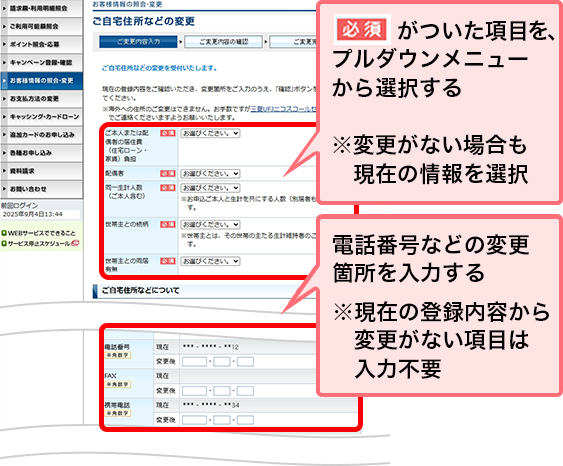
Task: Click last 電話番号 変更後 input box
Action: point(245,361)
